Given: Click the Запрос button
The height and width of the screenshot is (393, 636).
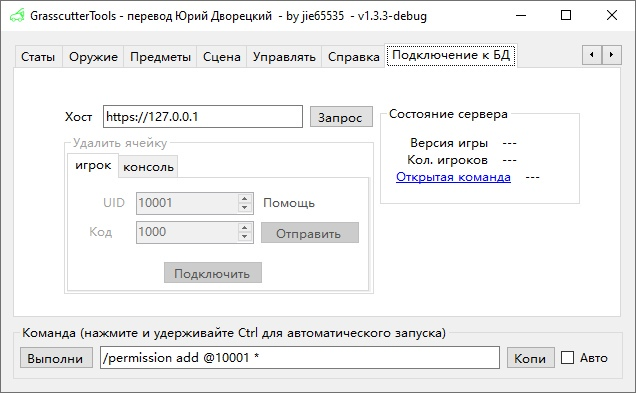Looking at the screenshot, I should coord(341,117).
